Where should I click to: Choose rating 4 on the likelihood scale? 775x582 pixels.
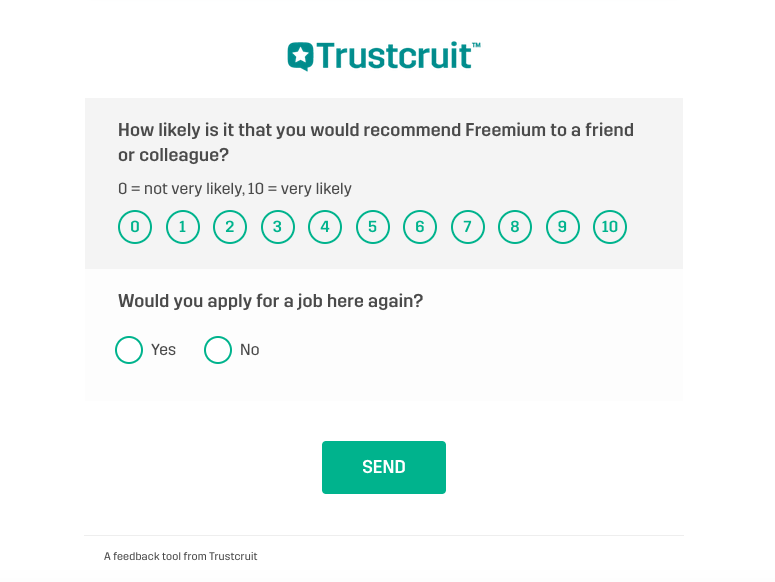pos(325,227)
